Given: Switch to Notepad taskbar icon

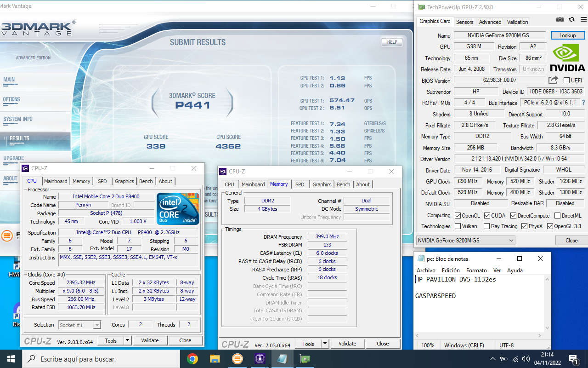Looking at the screenshot, I should 282,359.
